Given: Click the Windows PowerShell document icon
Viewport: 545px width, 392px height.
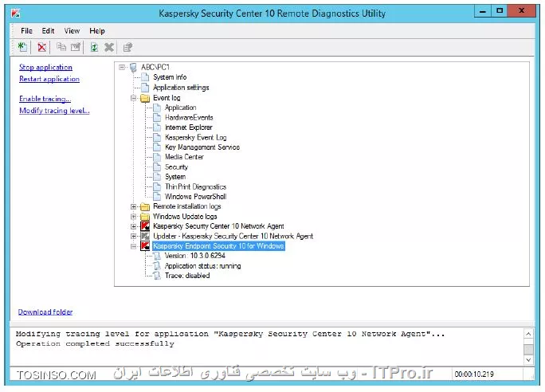Looking at the screenshot, I should coord(157,197).
